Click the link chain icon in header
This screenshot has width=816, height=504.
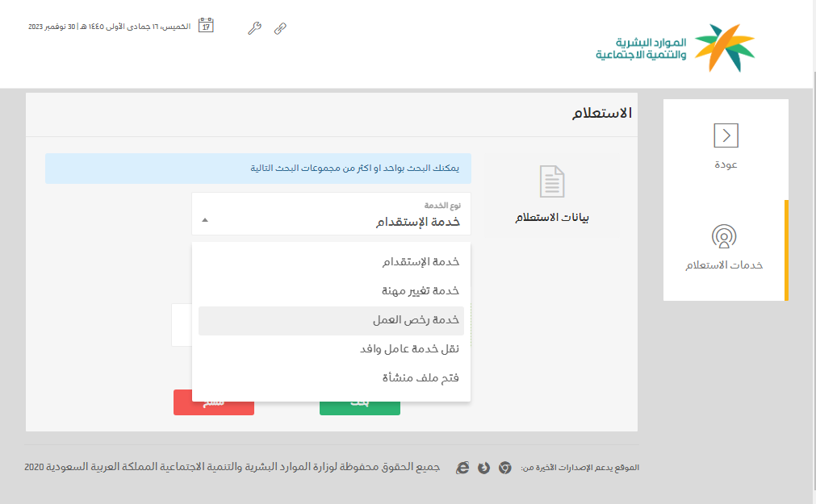pos(280,28)
